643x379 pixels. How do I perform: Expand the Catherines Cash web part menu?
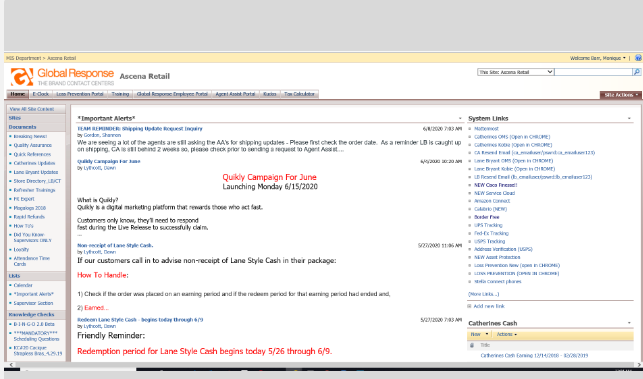tap(629, 323)
